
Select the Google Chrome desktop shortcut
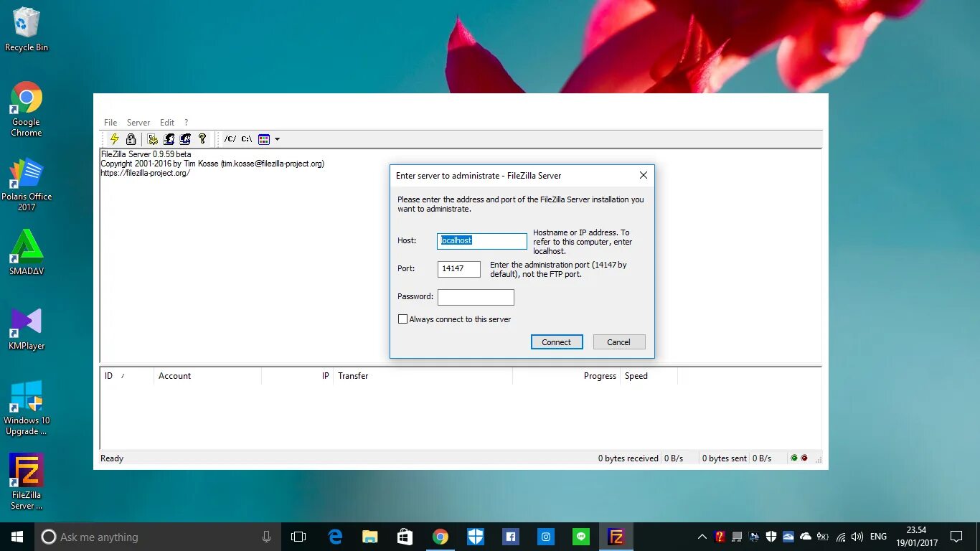[27, 109]
